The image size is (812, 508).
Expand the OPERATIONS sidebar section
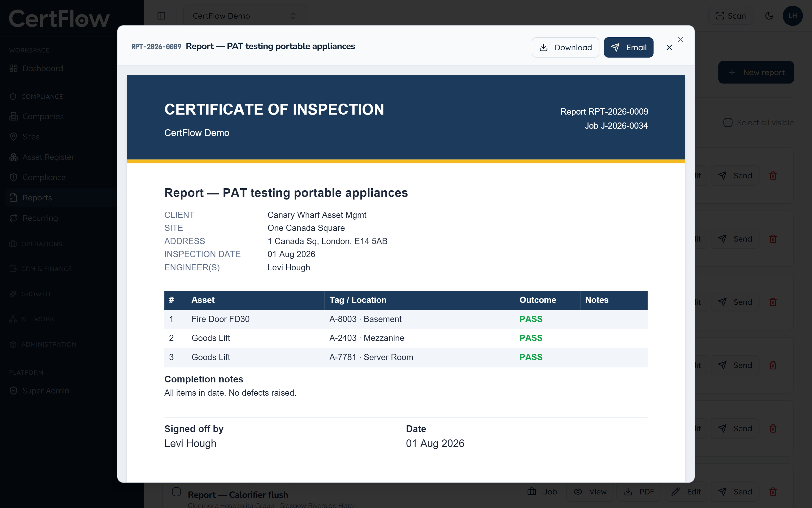(42, 244)
